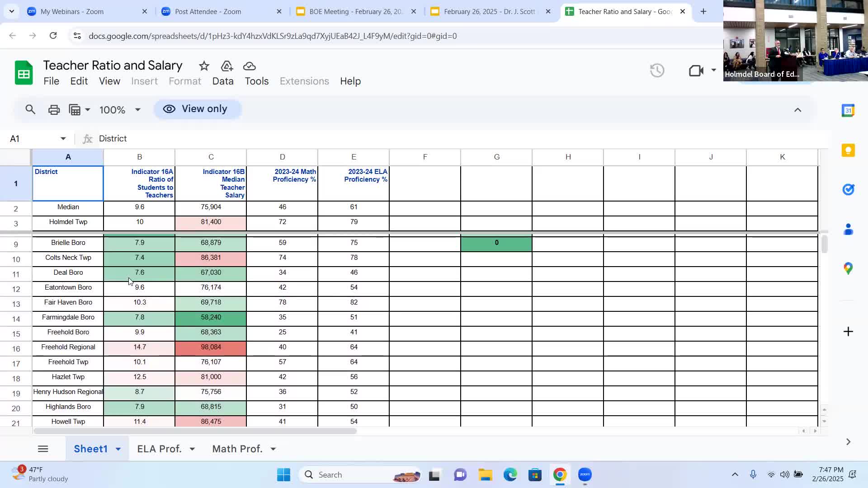Toggle the View only mode button
868x488 pixels.
[x=198, y=109]
